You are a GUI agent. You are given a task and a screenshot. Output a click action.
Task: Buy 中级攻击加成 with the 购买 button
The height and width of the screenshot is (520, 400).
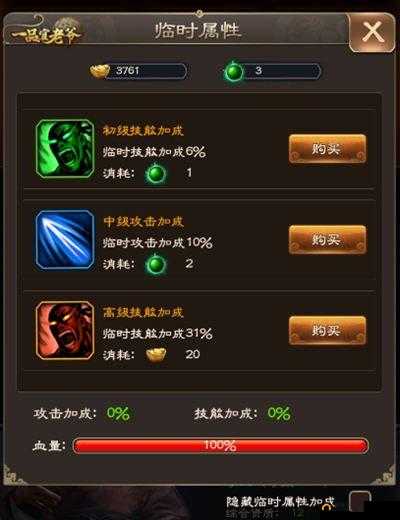(327, 240)
